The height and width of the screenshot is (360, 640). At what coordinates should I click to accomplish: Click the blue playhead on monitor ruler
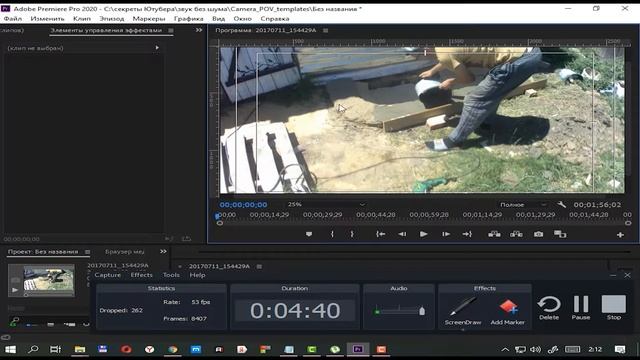pyautogui.click(x=217, y=216)
